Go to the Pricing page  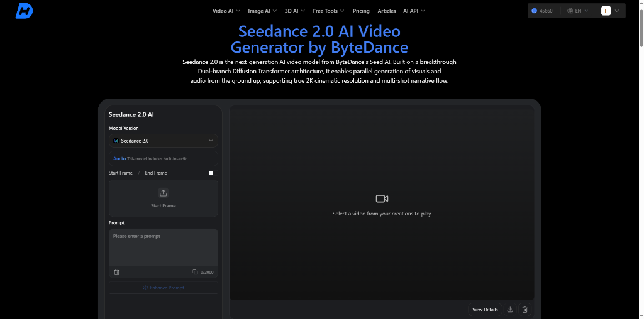tap(361, 11)
